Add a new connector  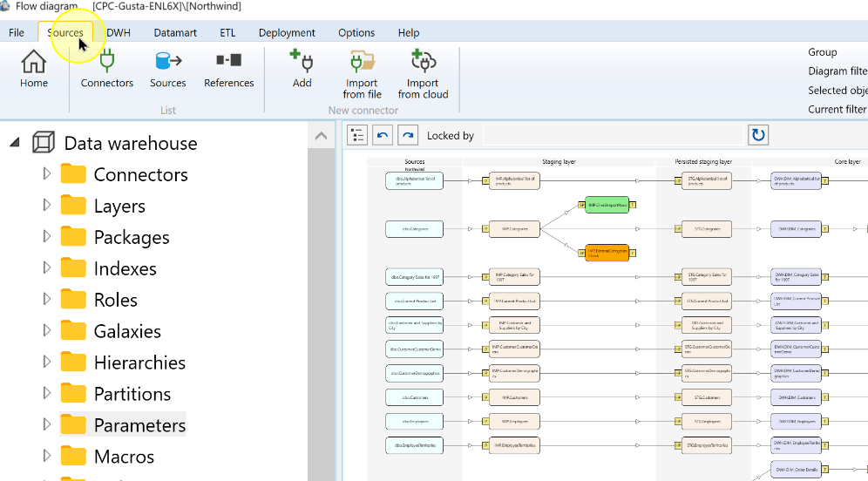coord(302,69)
